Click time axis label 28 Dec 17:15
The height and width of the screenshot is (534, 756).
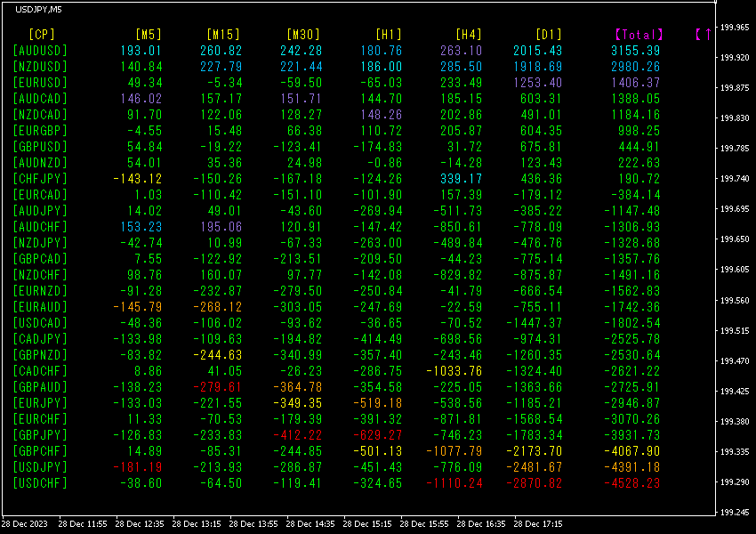tap(538, 524)
